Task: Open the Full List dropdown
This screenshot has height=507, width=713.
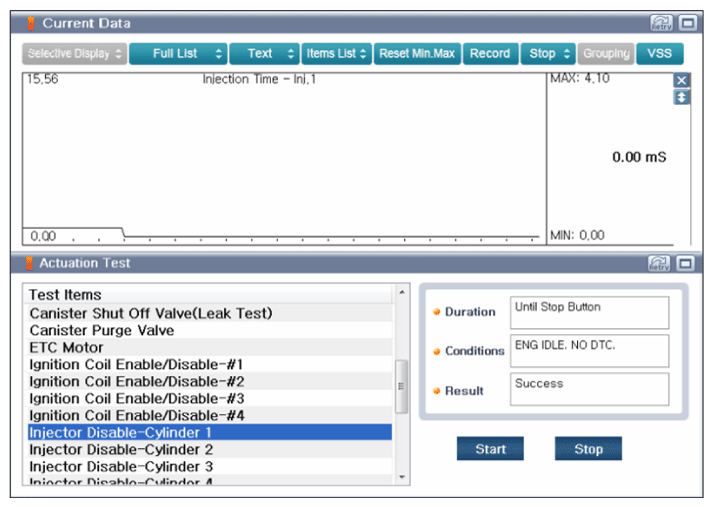Action: 176,54
